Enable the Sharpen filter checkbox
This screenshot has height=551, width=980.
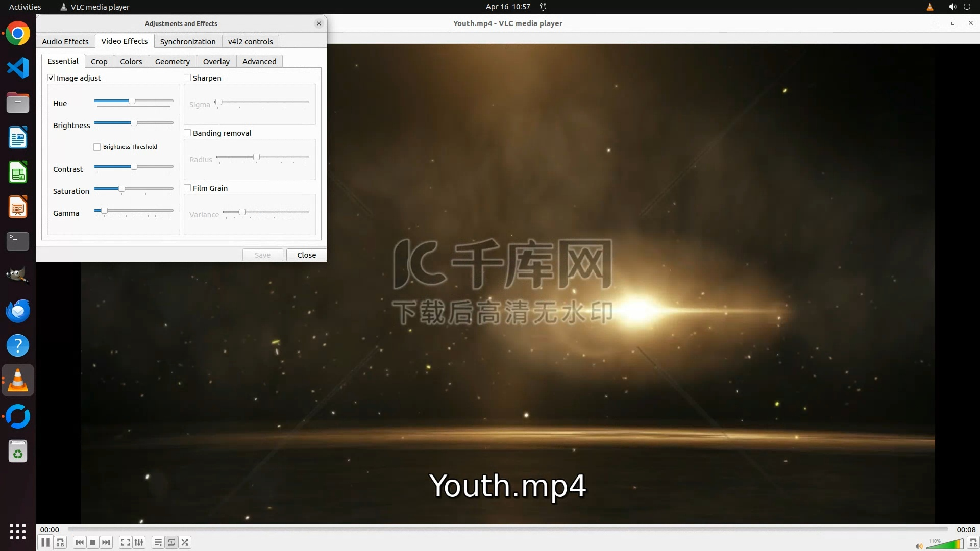click(187, 78)
